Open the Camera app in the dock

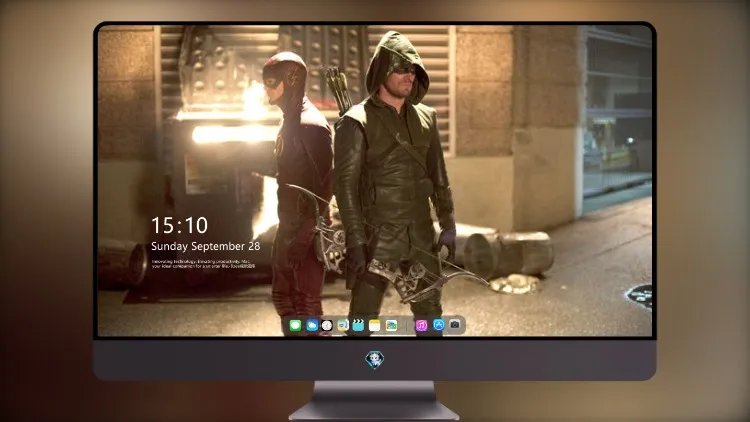click(x=455, y=325)
